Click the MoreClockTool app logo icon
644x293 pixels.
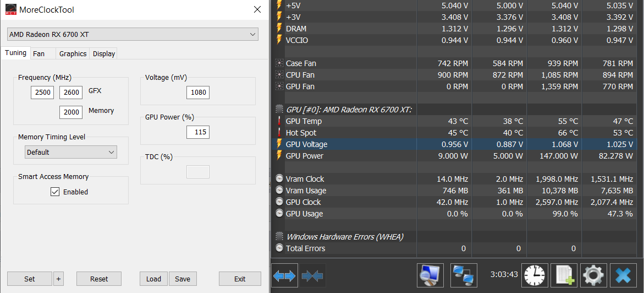click(11, 9)
